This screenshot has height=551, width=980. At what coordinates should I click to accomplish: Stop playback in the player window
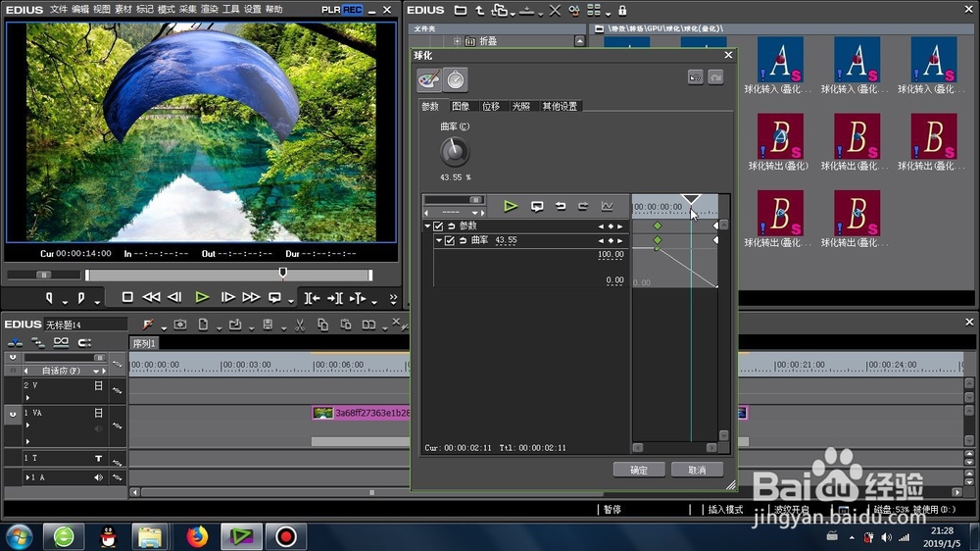point(126,298)
